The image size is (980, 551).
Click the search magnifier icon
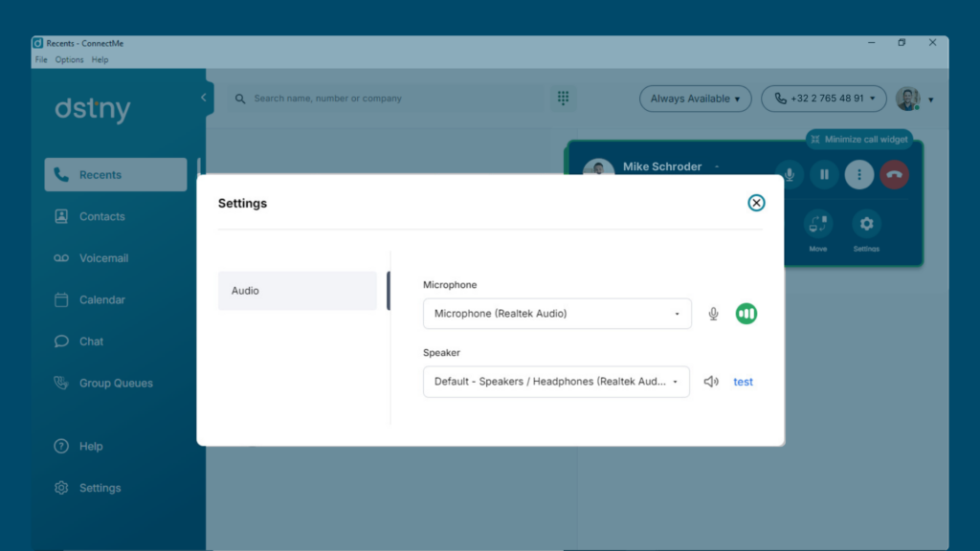[240, 99]
